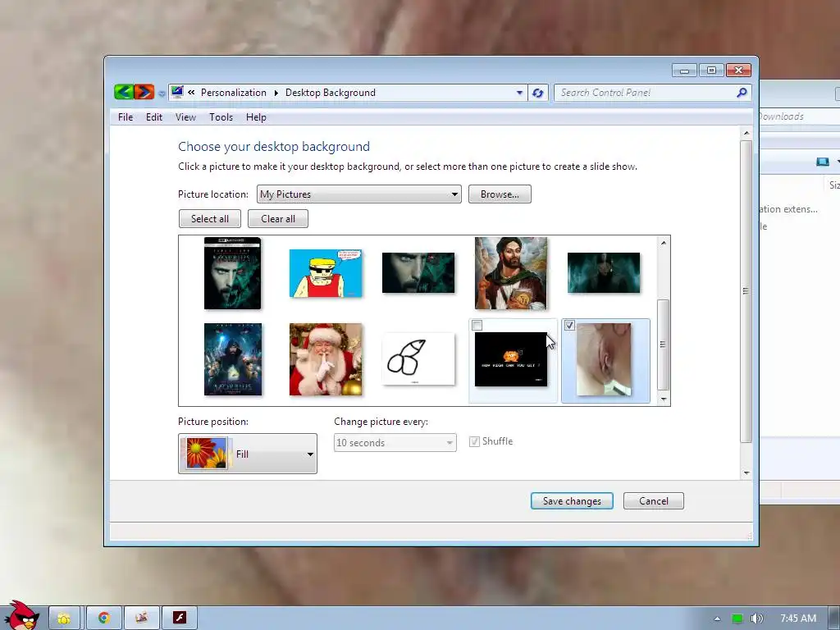Open the Help menu
Image resolution: width=840 pixels, height=630 pixels.
(x=256, y=117)
